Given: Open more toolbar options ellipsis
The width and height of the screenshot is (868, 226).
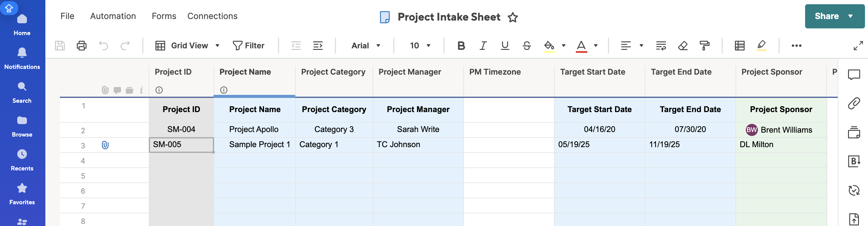Looking at the screenshot, I should 797,45.
